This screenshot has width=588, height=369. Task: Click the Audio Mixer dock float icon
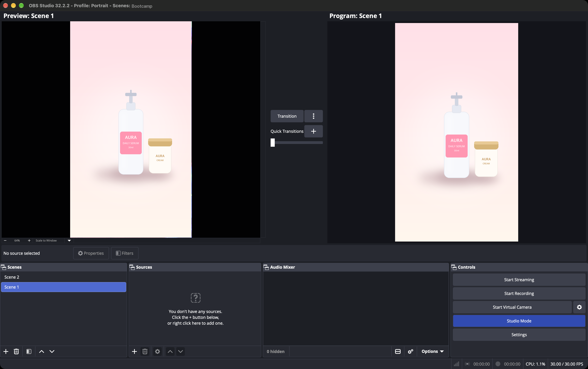[x=266, y=267]
